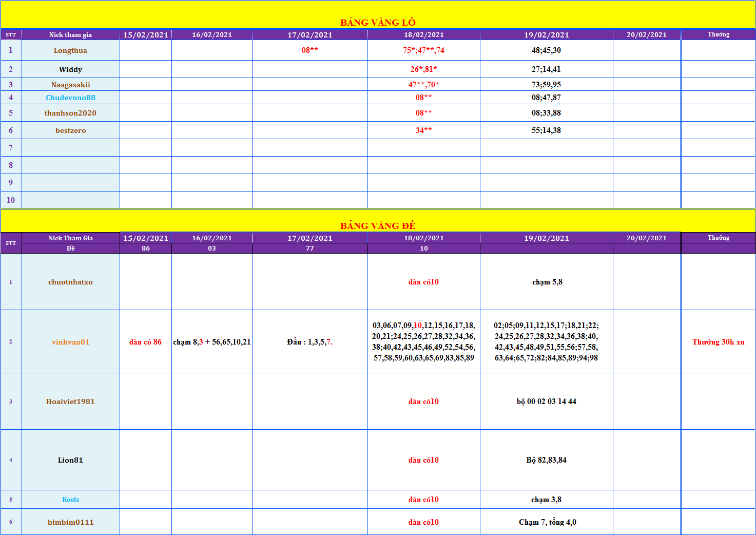Select the 'Bộ 82,83,84' cell
This screenshot has width=756, height=535.
[546, 460]
